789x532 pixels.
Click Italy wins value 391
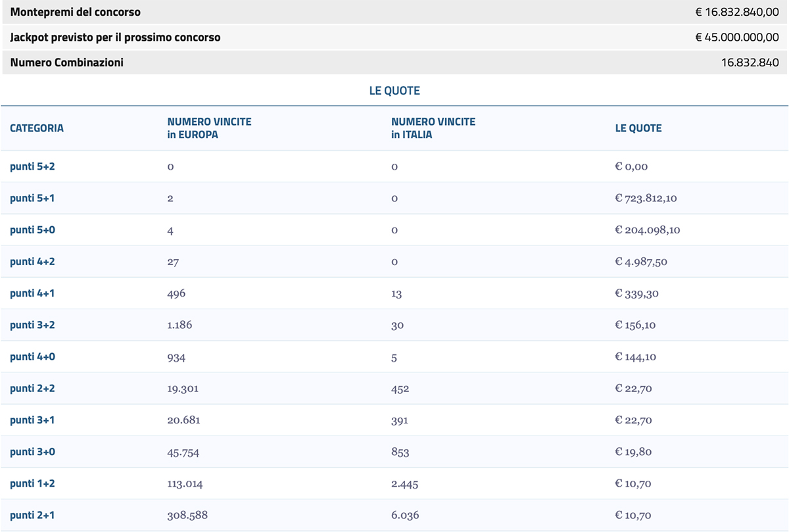[x=400, y=420]
